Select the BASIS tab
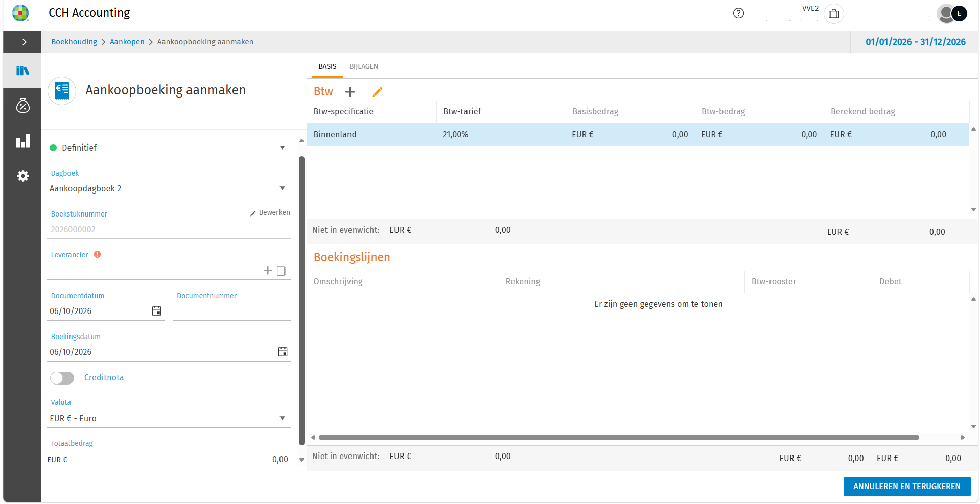The image size is (980, 504). click(x=328, y=66)
